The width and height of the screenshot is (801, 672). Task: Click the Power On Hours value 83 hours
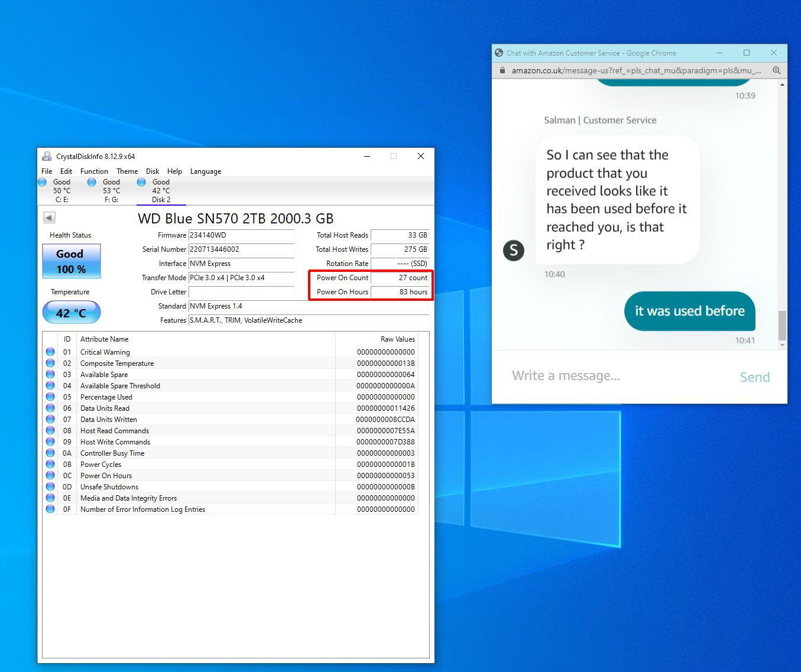400,292
